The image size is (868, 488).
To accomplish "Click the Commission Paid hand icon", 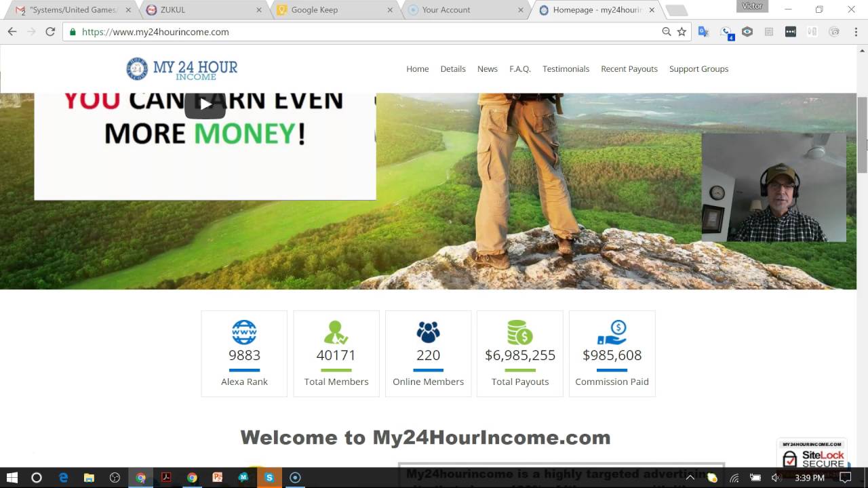I will [x=612, y=332].
